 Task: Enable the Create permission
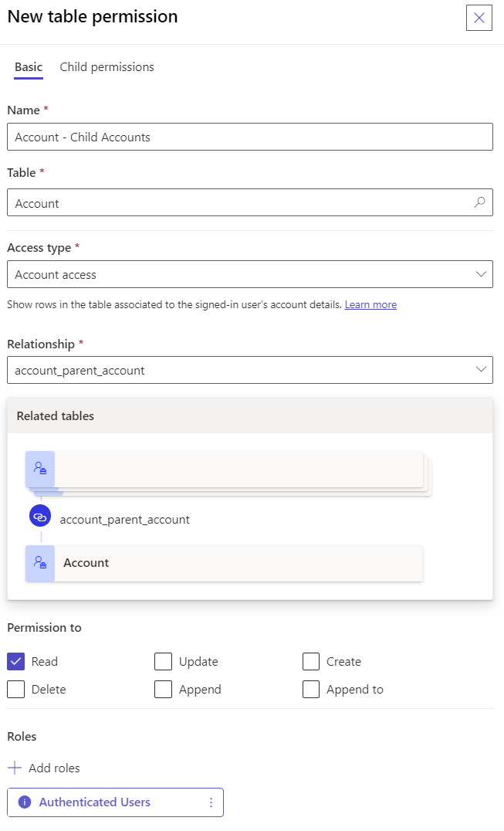[310, 661]
